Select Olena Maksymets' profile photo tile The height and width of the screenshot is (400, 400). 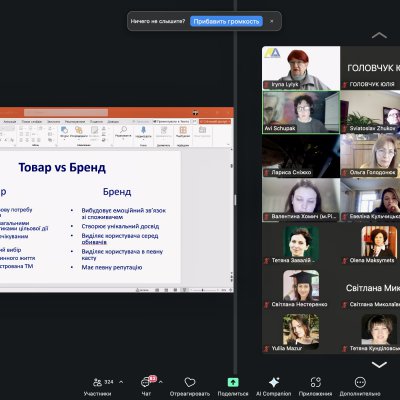(x=370, y=244)
